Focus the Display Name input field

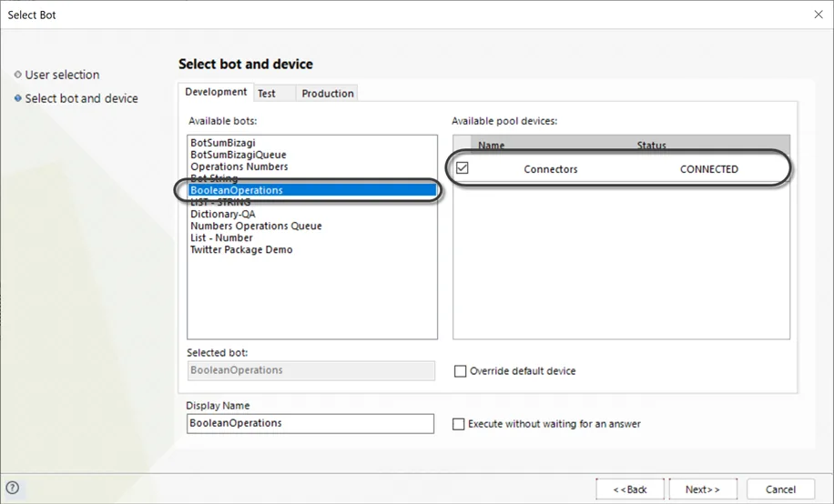tap(310, 424)
